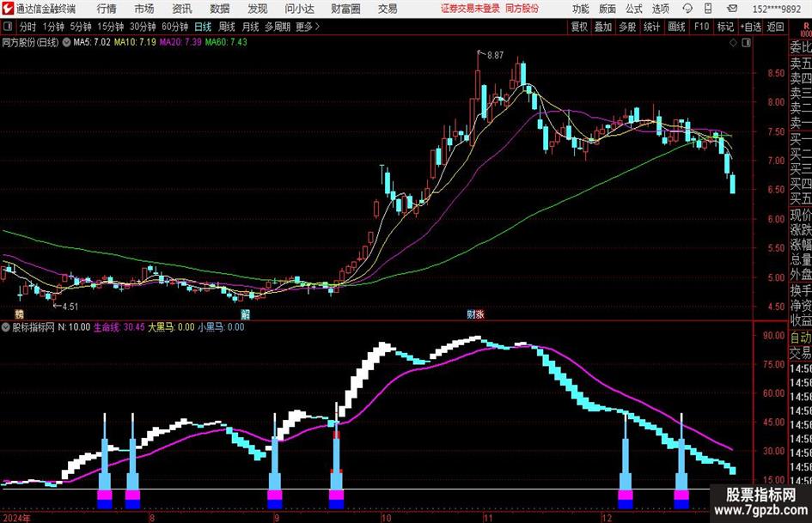This screenshot has height=523, width=812.
Task: Click the 财涨 marker on chart
Action: tap(475, 313)
